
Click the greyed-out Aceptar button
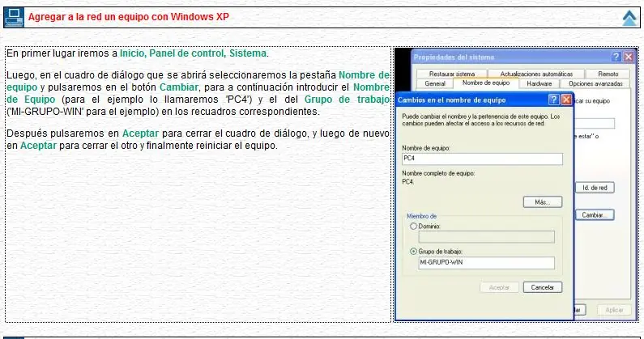click(x=499, y=287)
